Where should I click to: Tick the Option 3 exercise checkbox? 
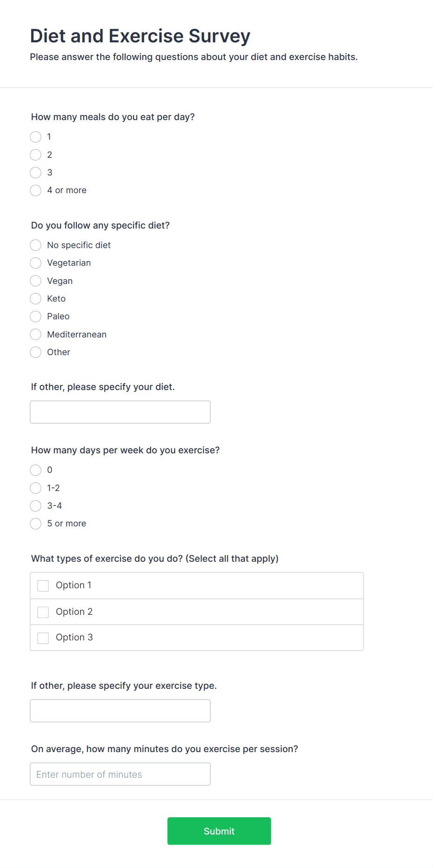[43, 638]
